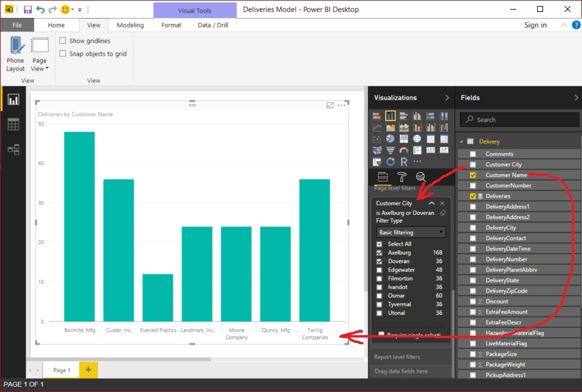Choose the Filled map visualization
Viewport: 582px width, 392px height.
point(377,150)
